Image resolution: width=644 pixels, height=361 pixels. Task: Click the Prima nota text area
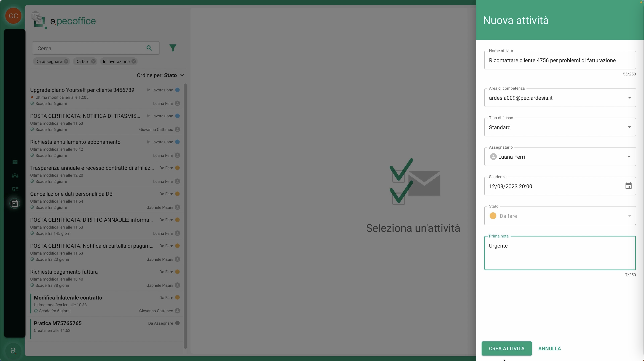[x=560, y=253]
